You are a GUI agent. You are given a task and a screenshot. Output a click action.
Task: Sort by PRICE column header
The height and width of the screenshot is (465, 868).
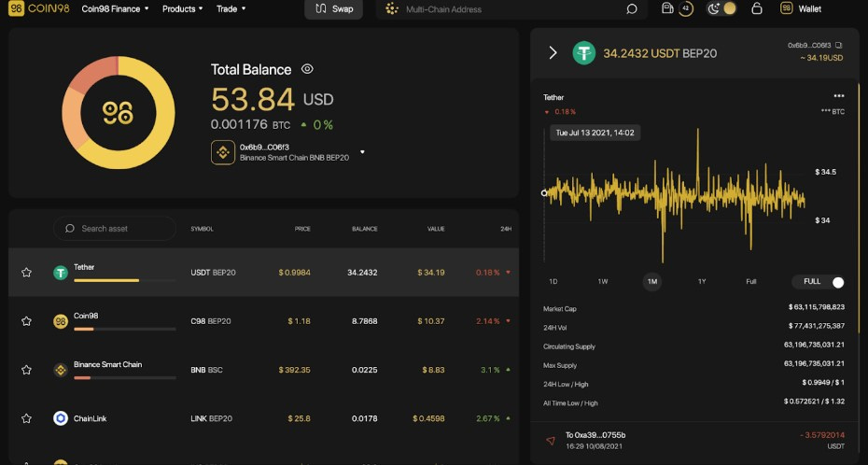pyautogui.click(x=302, y=229)
